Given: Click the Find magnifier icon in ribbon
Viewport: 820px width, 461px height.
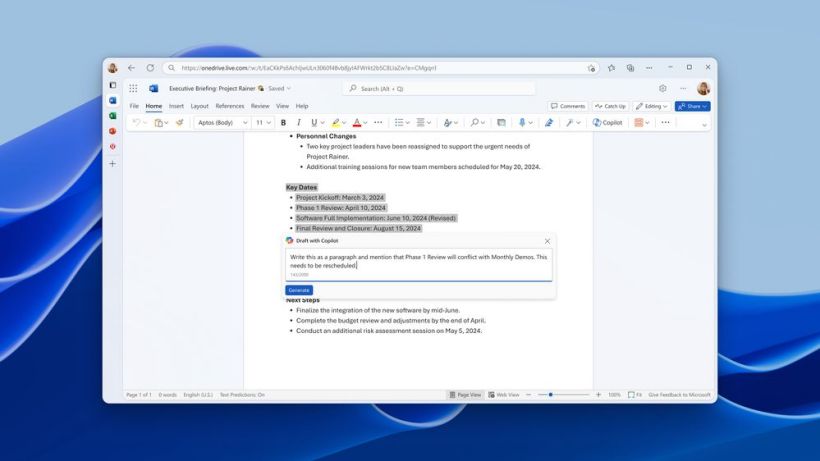Looking at the screenshot, I should click(x=474, y=122).
